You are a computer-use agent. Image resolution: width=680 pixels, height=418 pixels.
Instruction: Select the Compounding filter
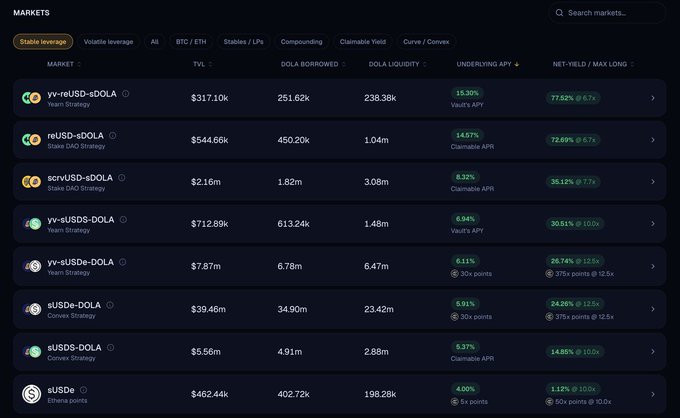301,42
